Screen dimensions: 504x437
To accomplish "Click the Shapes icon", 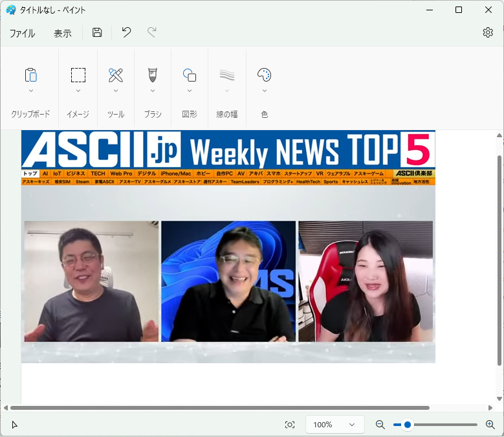I will pyautogui.click(x=190, y=74).
